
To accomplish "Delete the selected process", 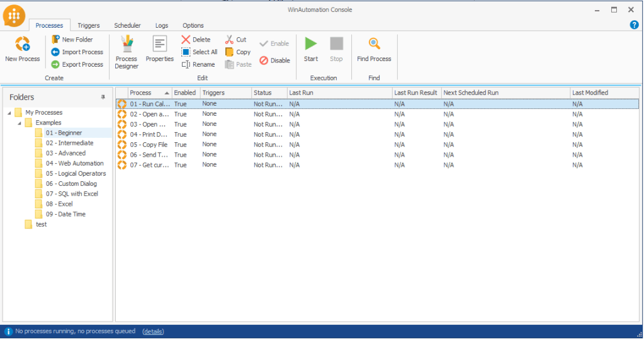I will (196, 40).
